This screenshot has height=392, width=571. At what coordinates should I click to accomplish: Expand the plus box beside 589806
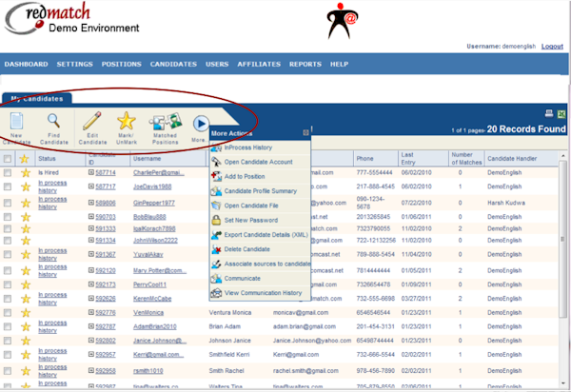coord(91,203)
